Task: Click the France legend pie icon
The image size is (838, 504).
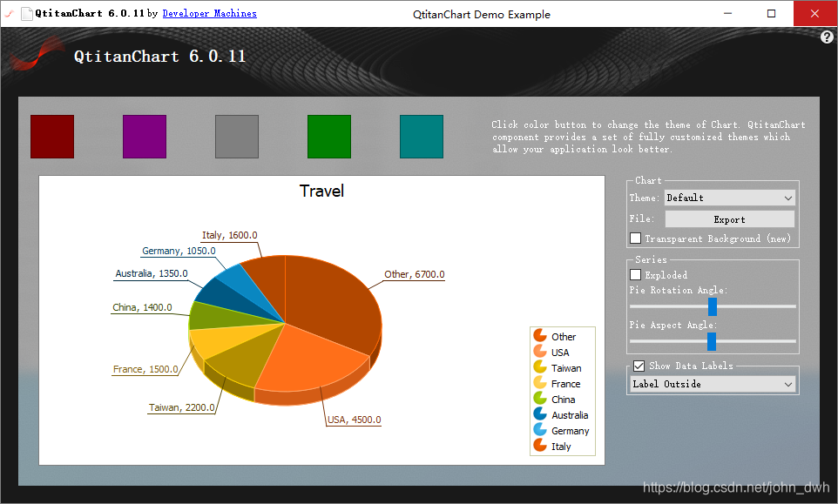Action: [540, 383]
